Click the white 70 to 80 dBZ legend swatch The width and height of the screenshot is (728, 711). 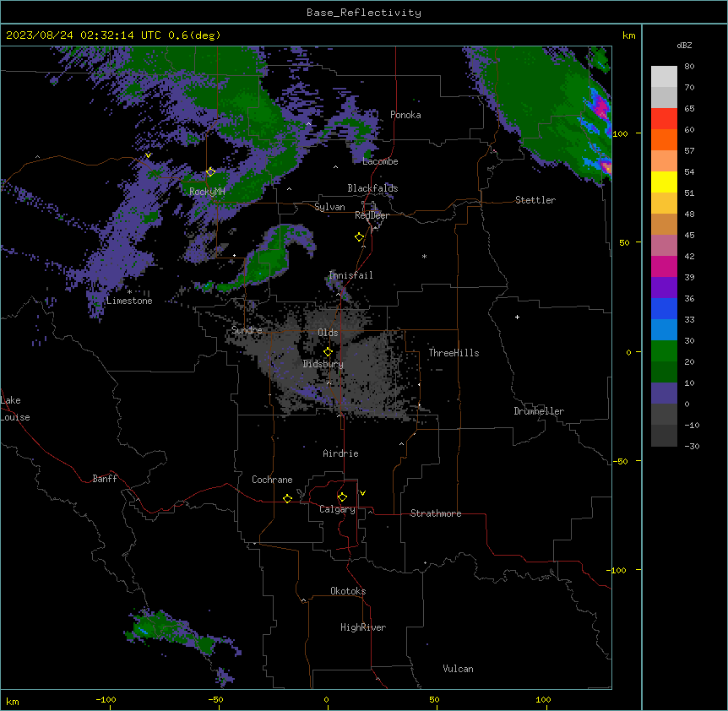664,77
